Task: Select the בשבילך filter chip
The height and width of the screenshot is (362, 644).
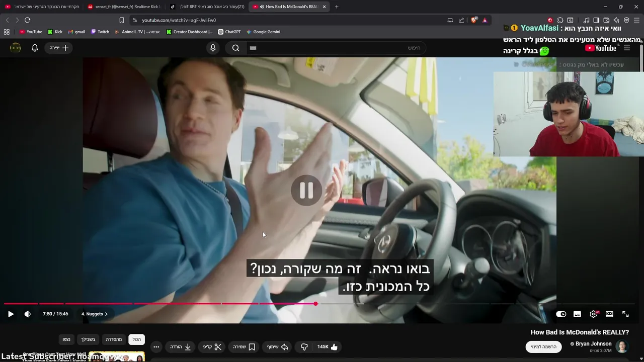Action: [x=88, y=339]
